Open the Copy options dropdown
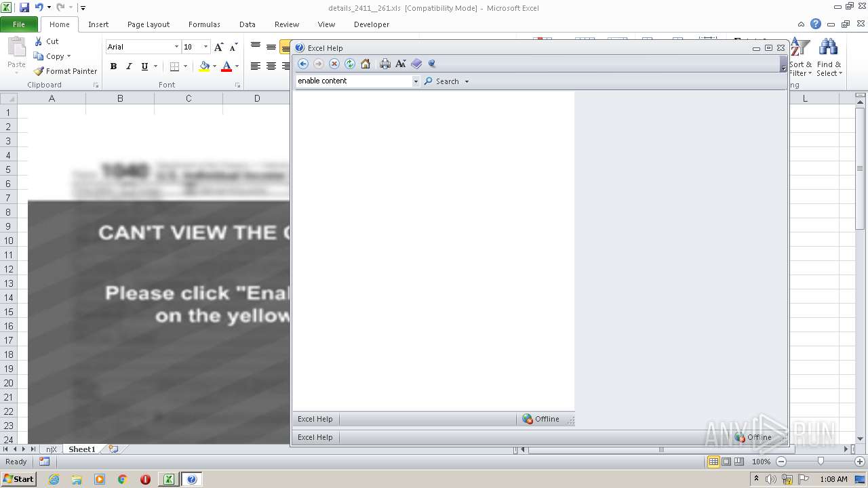This screenshot has width=868, height=488. click(x=68, y=56)
